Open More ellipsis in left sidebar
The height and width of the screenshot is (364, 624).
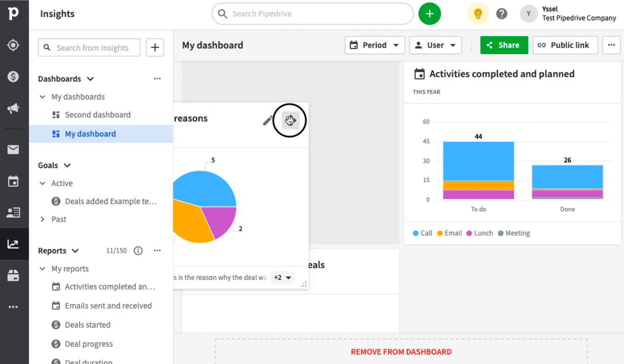tap(14, 307)
